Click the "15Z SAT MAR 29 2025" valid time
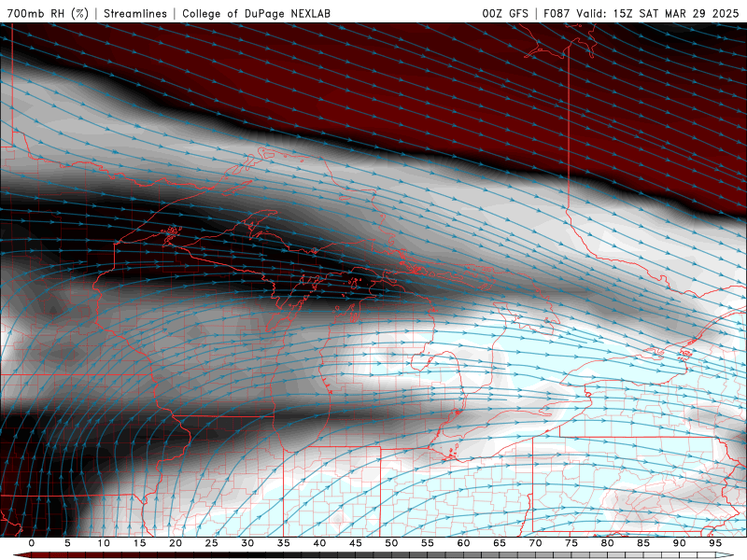The image size is (747, 560). [x=675, y=13]
